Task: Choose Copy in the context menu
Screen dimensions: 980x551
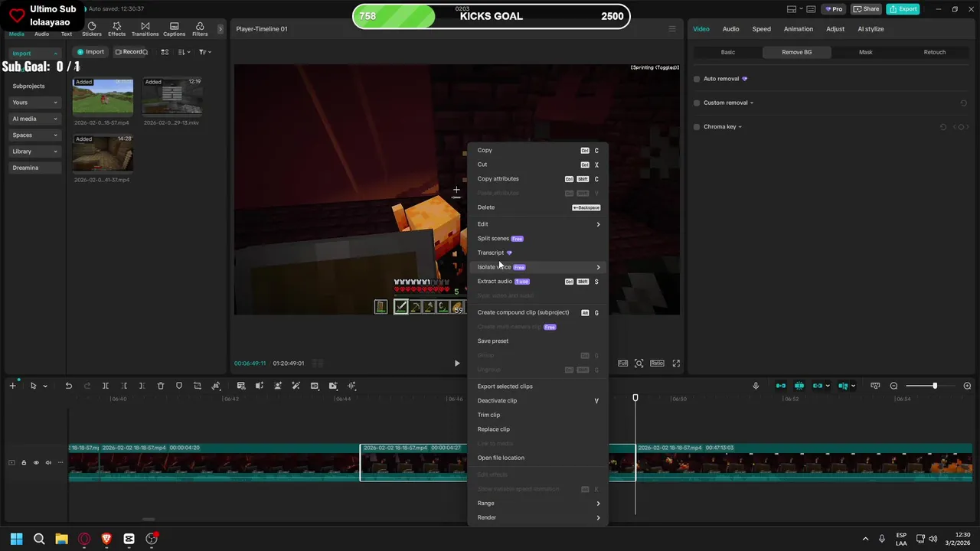Action: (x=538, y=150)
